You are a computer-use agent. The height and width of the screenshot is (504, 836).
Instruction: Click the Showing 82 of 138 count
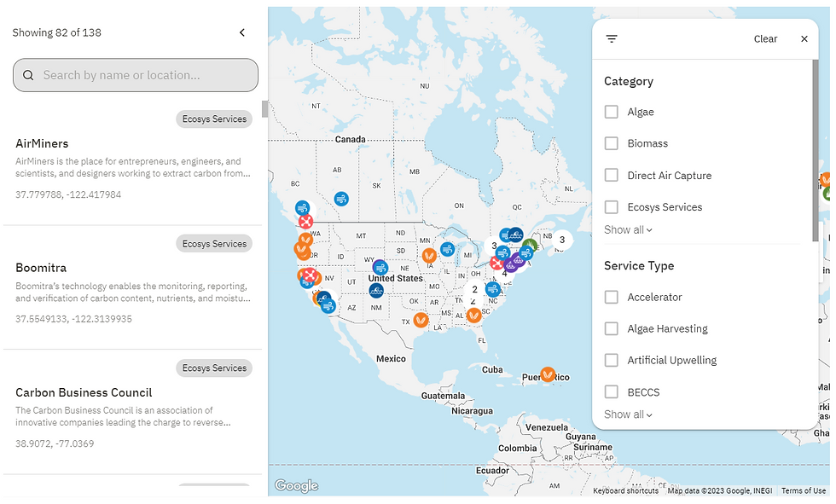pos(56,32)
